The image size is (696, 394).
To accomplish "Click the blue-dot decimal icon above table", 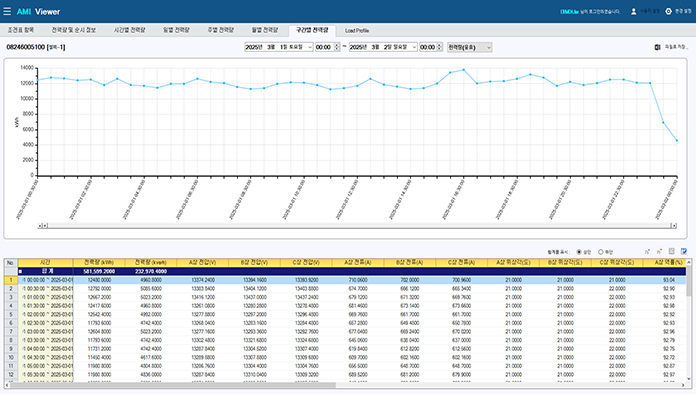I will coord(647,252).
